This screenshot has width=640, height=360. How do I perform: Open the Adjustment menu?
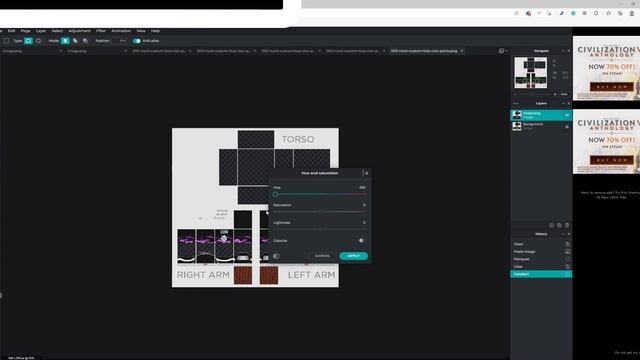tap(80, 31)
